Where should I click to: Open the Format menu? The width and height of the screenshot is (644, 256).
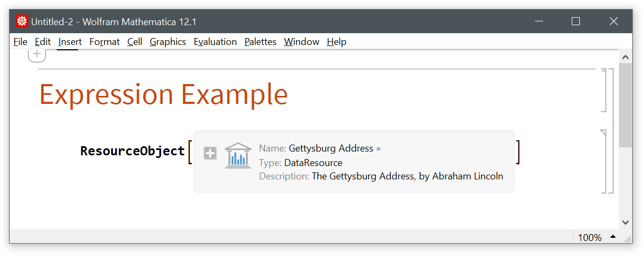pos(104,42)
